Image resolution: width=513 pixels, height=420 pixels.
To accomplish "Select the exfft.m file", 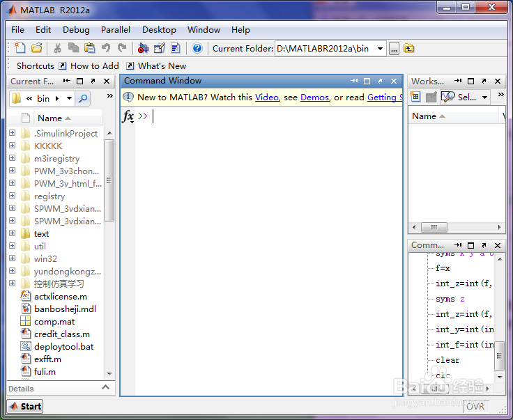I will click(x=47, y=359).
